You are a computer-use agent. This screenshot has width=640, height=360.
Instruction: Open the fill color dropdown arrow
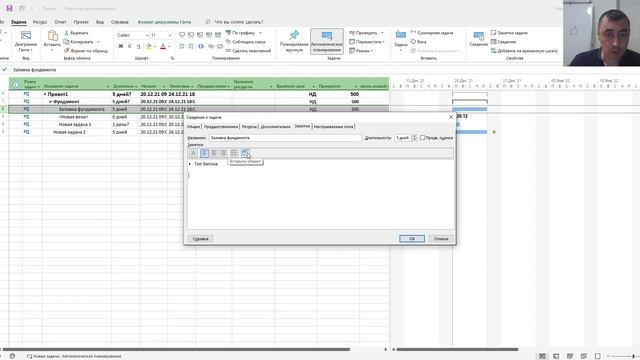155,47
